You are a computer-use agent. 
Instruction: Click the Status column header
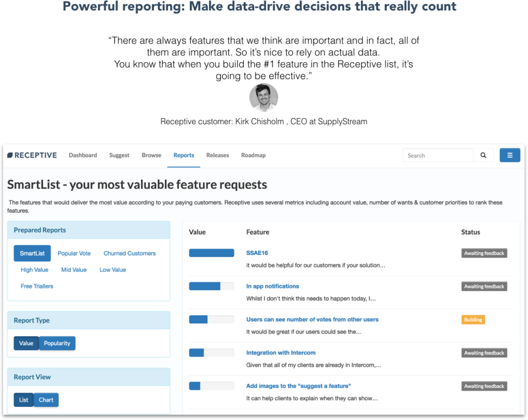(470, 232)
